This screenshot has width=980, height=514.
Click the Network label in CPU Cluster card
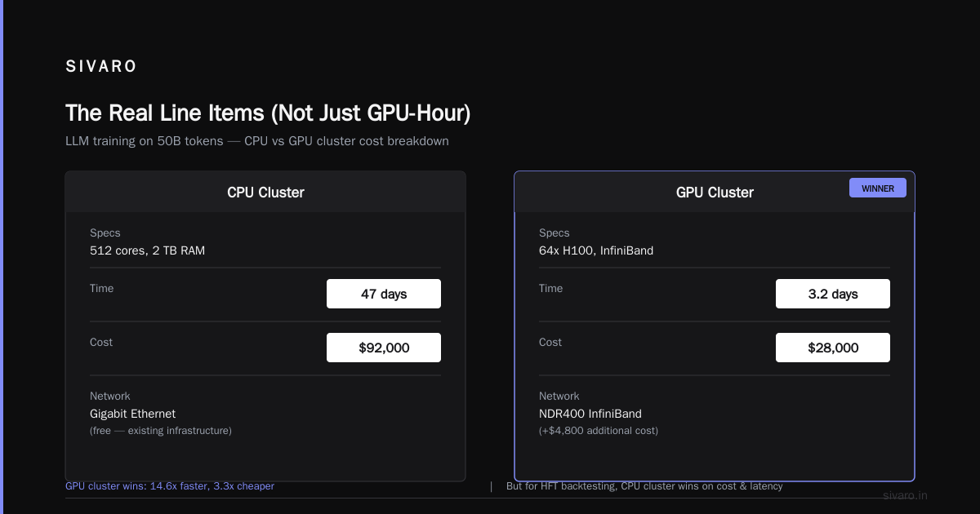110,396
